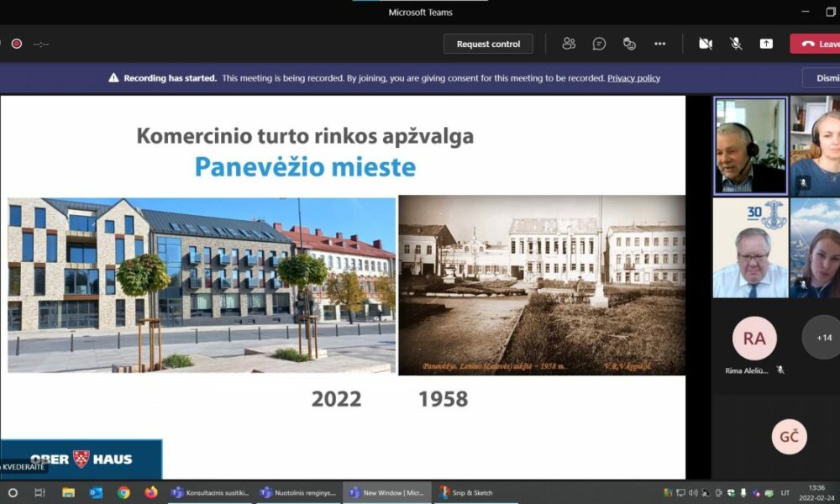Click the purple Teams tray icon
The height and width of the screenshot is (504, 840).
(x=756, y=493)
